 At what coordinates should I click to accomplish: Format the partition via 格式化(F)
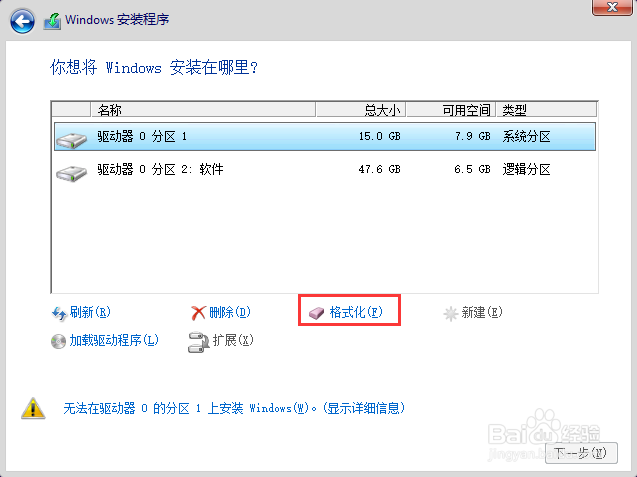356,312
